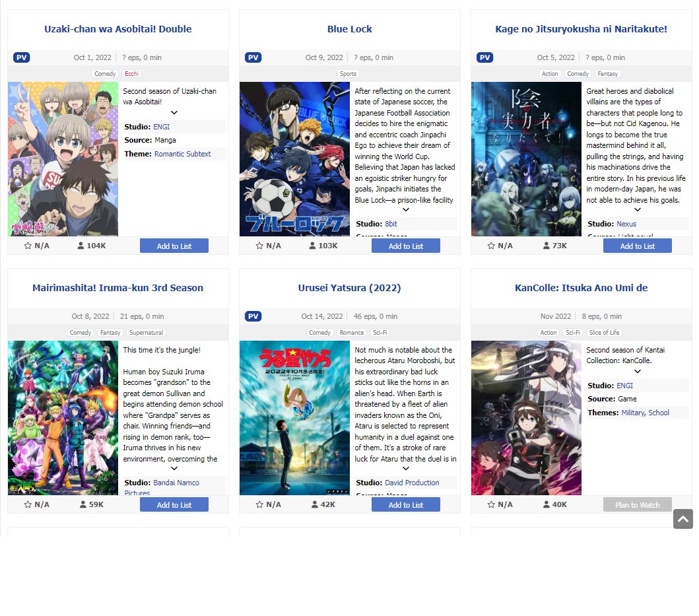The height and width of the screenshot is (616, 699).
Task: Open the Romantic Subtext theme link
Action: point(182,154)
